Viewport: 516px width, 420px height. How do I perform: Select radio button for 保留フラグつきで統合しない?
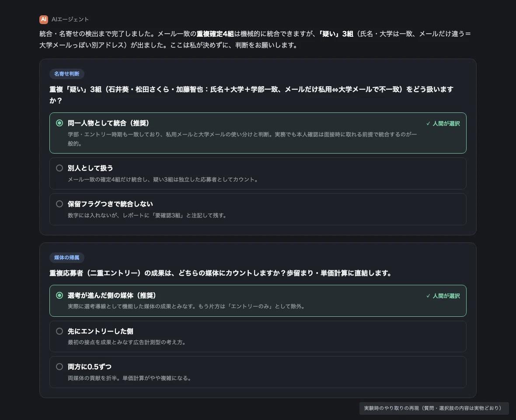tap(59, 204)
